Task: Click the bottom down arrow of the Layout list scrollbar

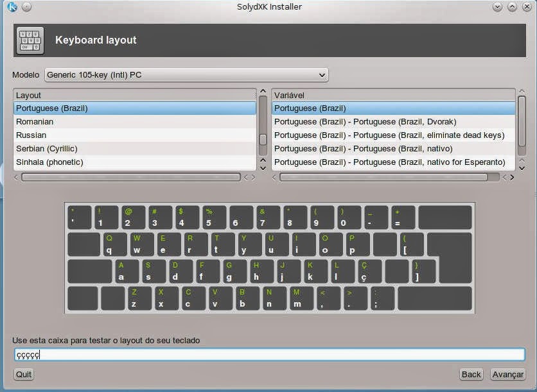Action: pyautogui.click(x=263, y=168)
